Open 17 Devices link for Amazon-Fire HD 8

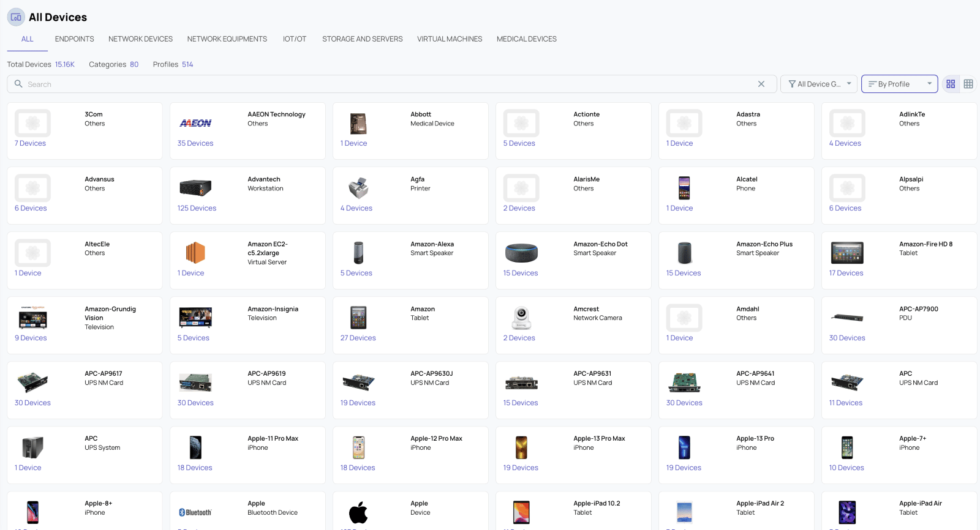click(846, 273)
